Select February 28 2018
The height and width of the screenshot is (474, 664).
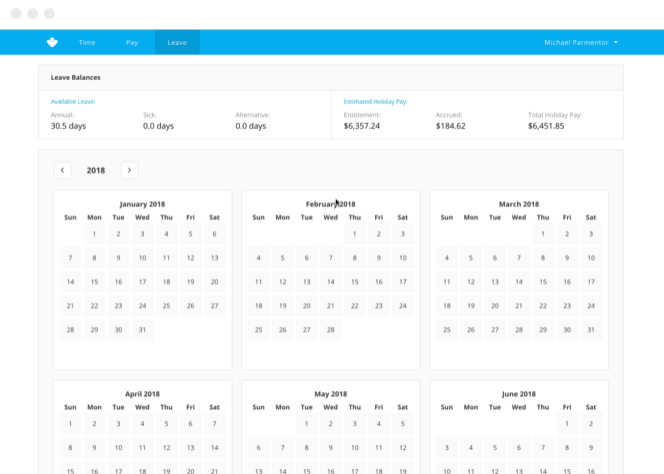click(331, 330)
